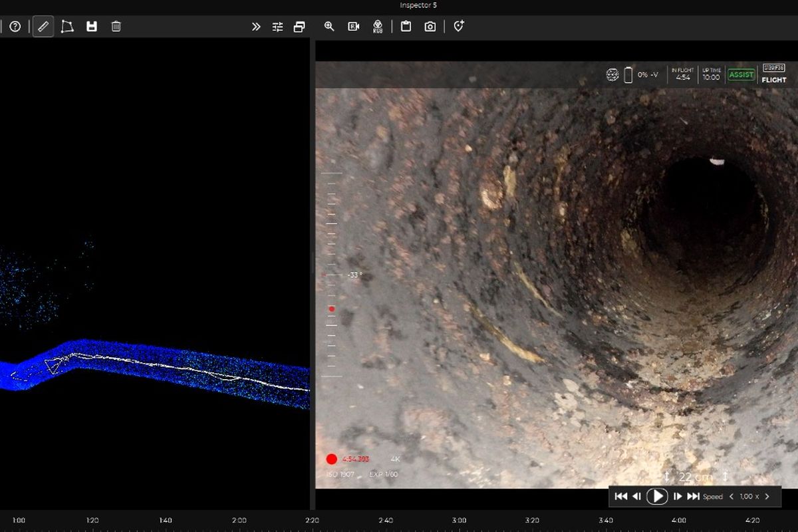Jump to 2:00 on the timeline
Image resolution: width=798 pixels, height=532 pixels.
239,521
